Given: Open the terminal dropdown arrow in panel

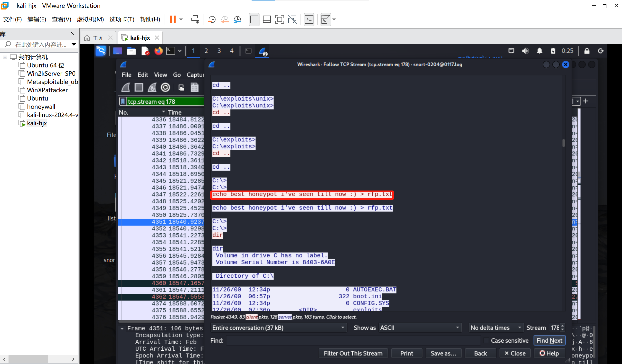Looking at the screenshot, I should point(180,51).
